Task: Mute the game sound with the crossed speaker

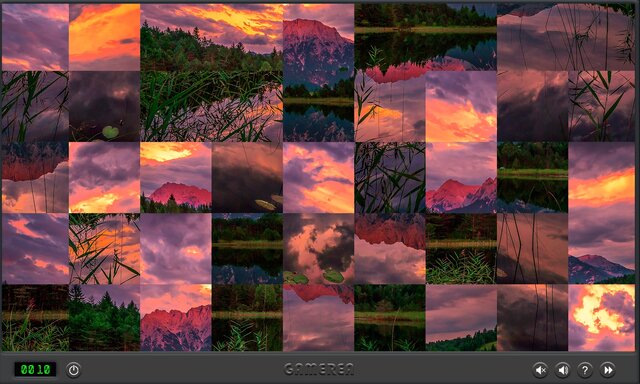Action: [541, 370]
